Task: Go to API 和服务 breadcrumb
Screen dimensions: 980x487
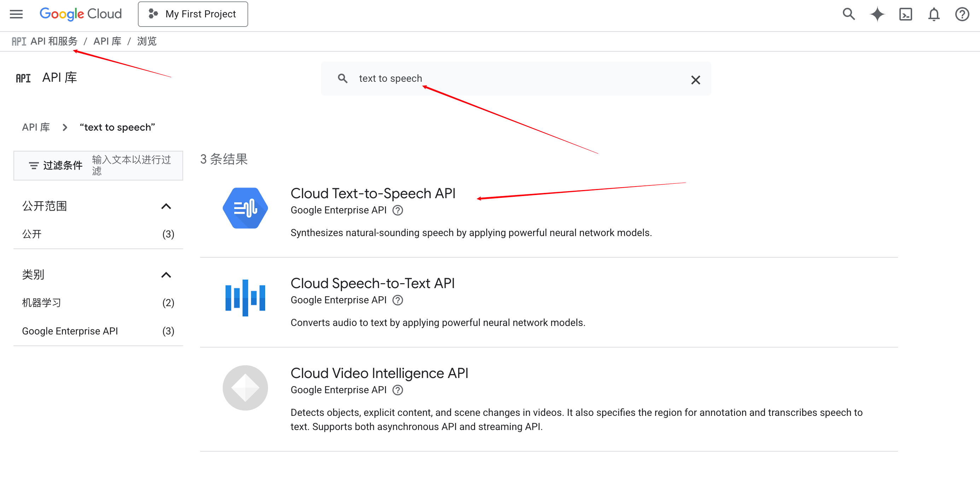Action: pos(54,41)
